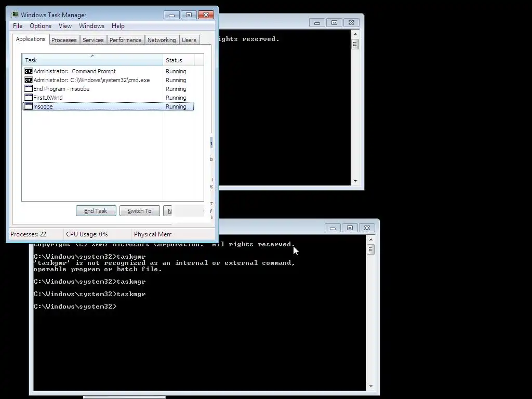Click lower cmd window scroll down arrow

pyautogui.click(x=371, y=387)
